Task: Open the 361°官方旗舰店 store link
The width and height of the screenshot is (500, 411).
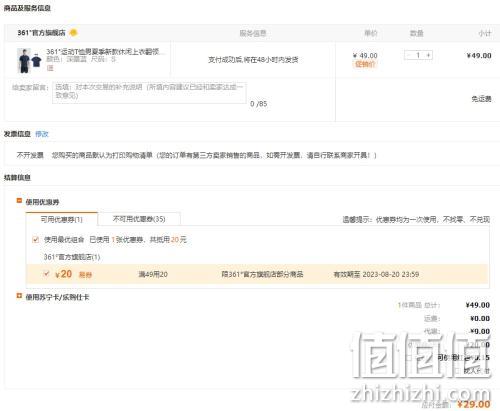Action: (x=42, y=33)
